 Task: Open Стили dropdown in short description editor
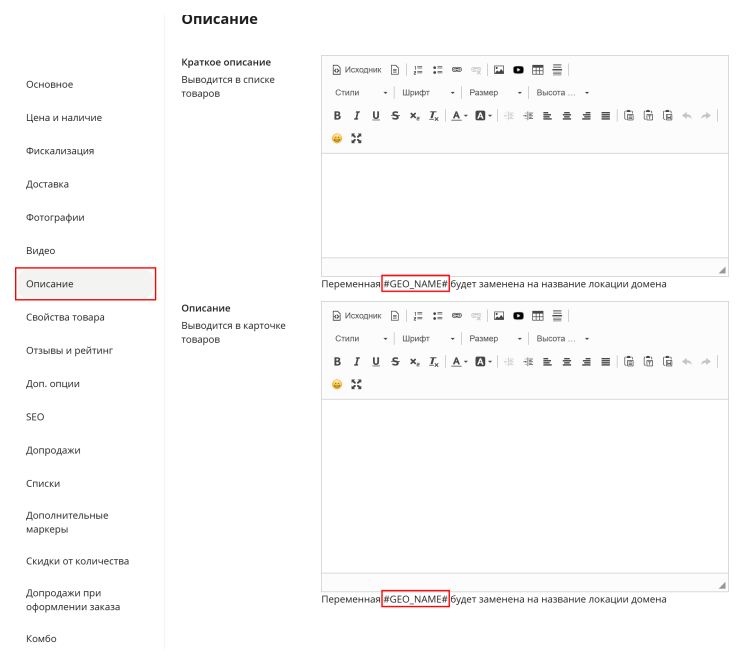[x=361, y=93]
